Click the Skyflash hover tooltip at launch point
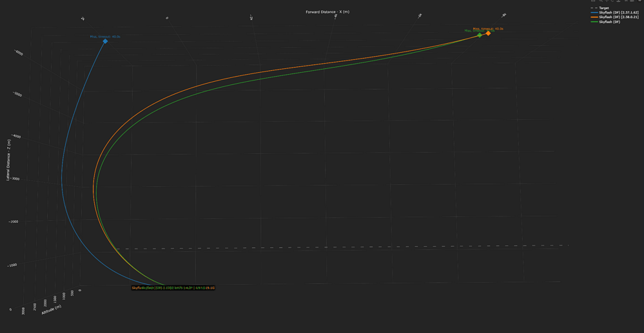 [173, 288]
